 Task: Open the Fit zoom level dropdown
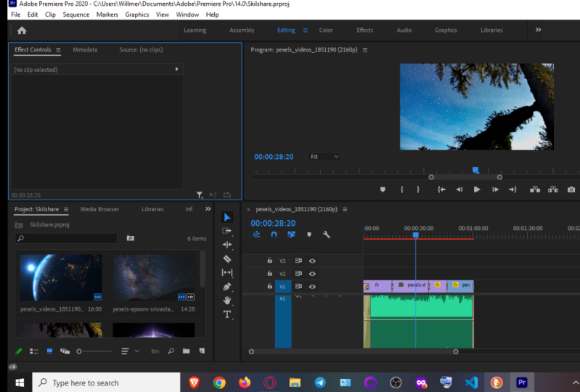[x=324, y=157]
